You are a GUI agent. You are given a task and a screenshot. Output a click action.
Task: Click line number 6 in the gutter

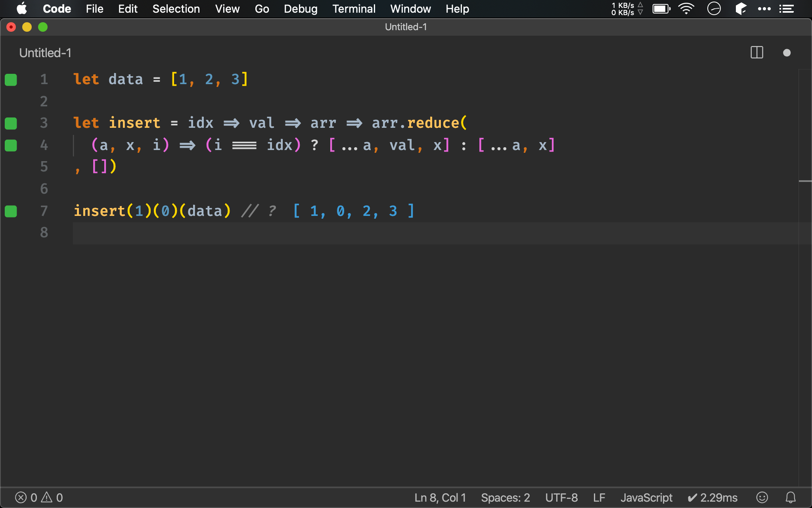[x=44, y=189]
